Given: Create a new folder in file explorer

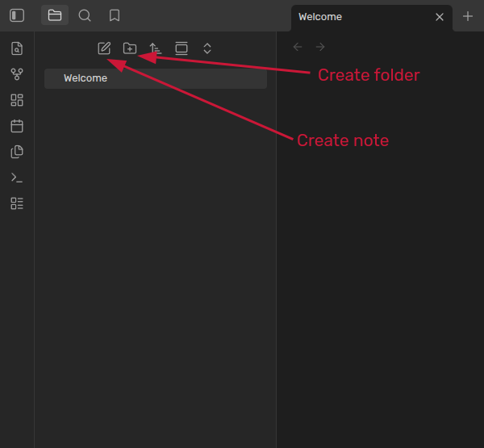Looking at the screenshot, I should (x=130, y=48).
